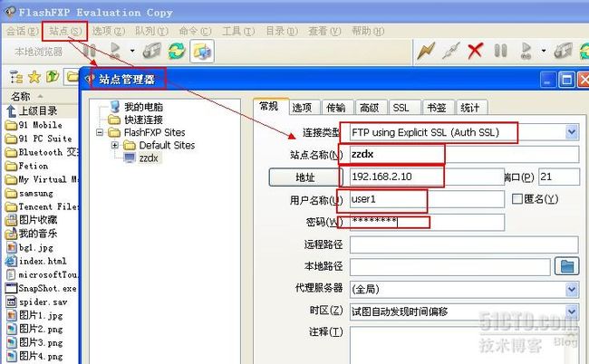Select the Fetion folder
The width and height of the screenshot is (589, 364).
pos(33,166)
